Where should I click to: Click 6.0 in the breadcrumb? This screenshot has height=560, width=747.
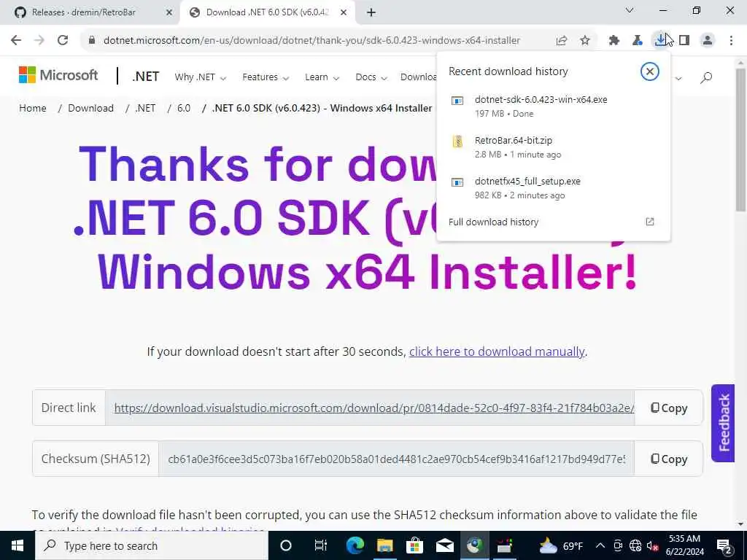pyautogui.click(x=184, y=108)
